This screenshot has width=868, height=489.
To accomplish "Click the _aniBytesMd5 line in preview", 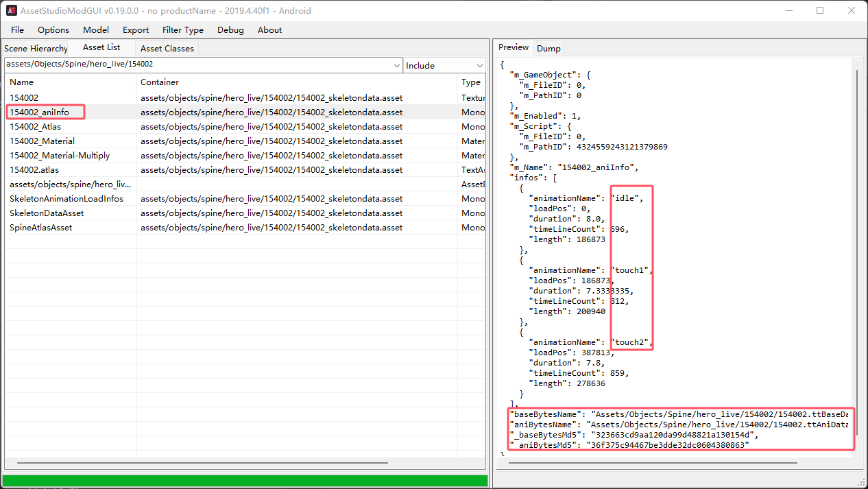I will [629, 445].
